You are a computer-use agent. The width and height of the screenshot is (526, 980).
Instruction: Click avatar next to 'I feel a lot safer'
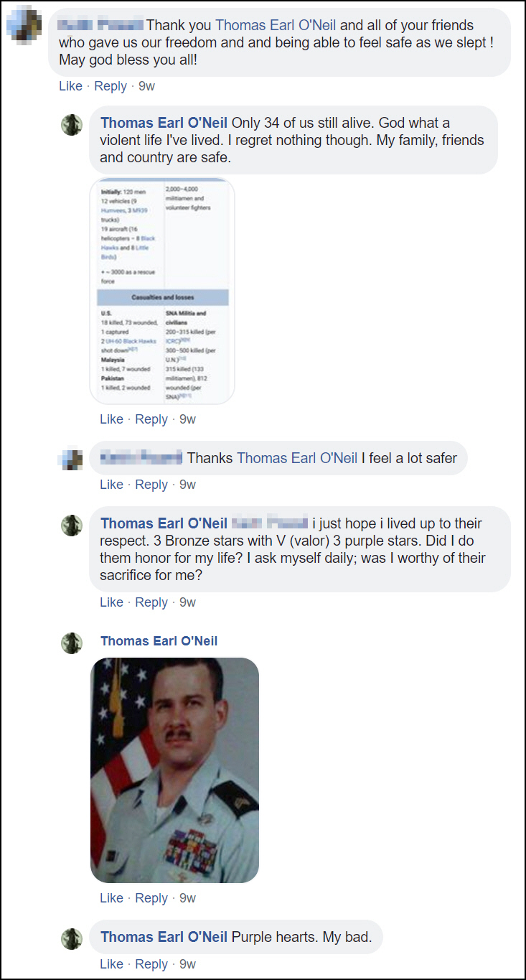click(72, 459)
